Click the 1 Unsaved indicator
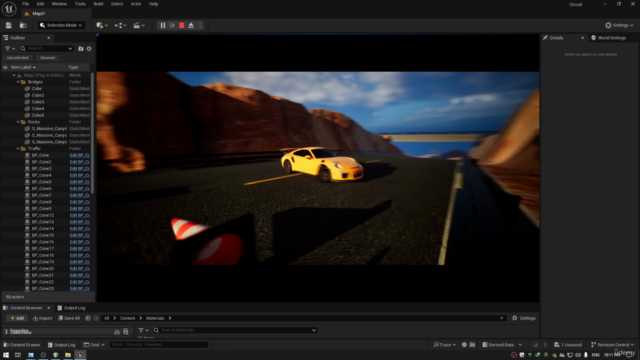The height and width of the screenshot is (360, 640). point(568,345)
